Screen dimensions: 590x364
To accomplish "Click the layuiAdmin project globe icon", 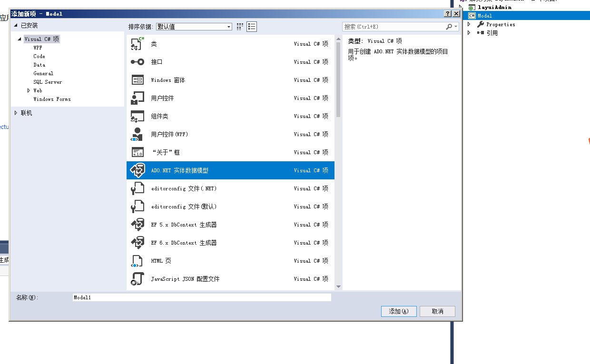I will [x=472, y=7].
